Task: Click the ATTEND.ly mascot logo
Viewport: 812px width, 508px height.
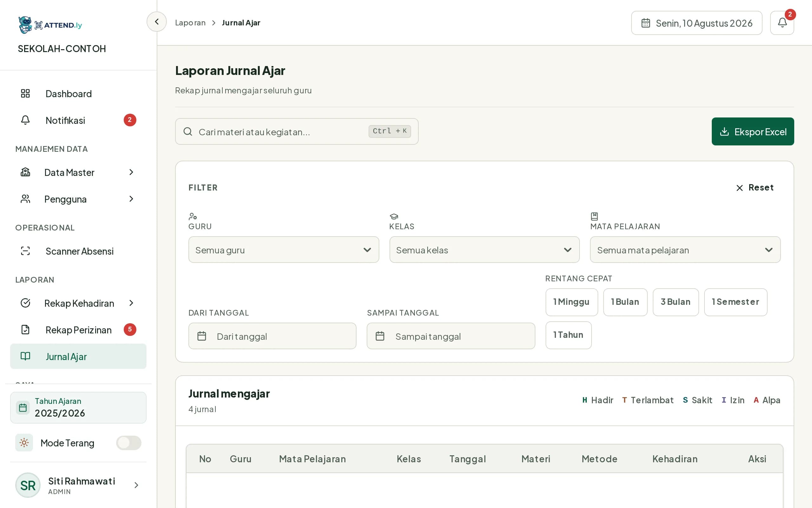Action: pyautogui.click(x=25, y=25)
